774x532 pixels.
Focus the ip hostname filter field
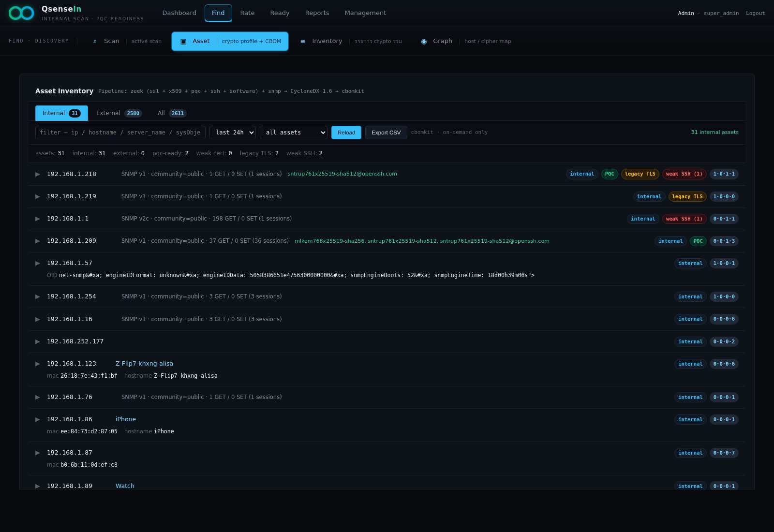(x=120, y=133)
